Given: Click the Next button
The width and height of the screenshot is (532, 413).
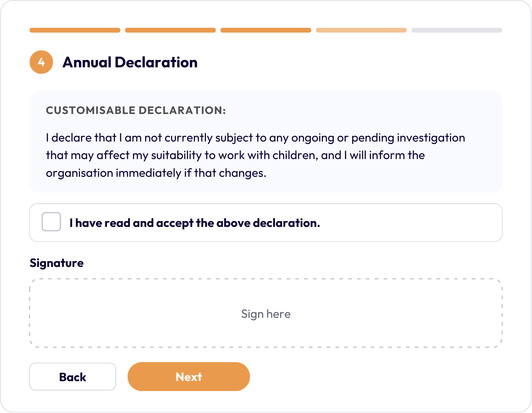Looking at the screenshot, I should pos(189,376).
